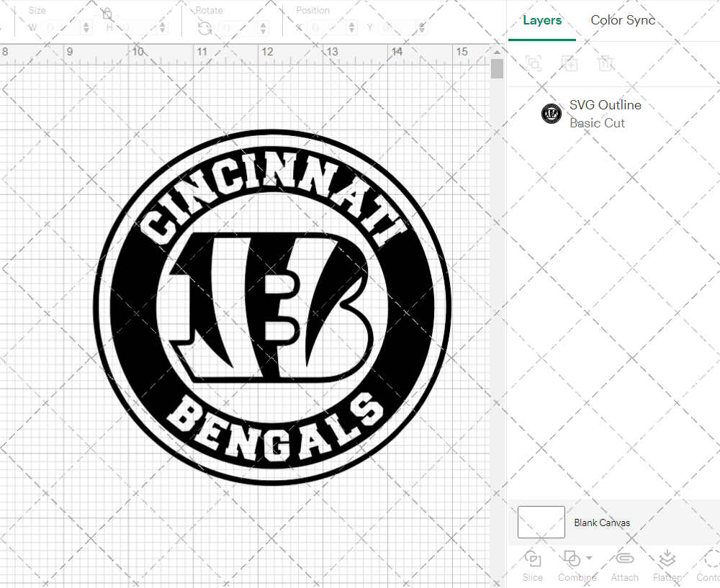Switch to the Color Sync tab
The height and width of the screenshot is (588, 720).
(x=622, y=20)
